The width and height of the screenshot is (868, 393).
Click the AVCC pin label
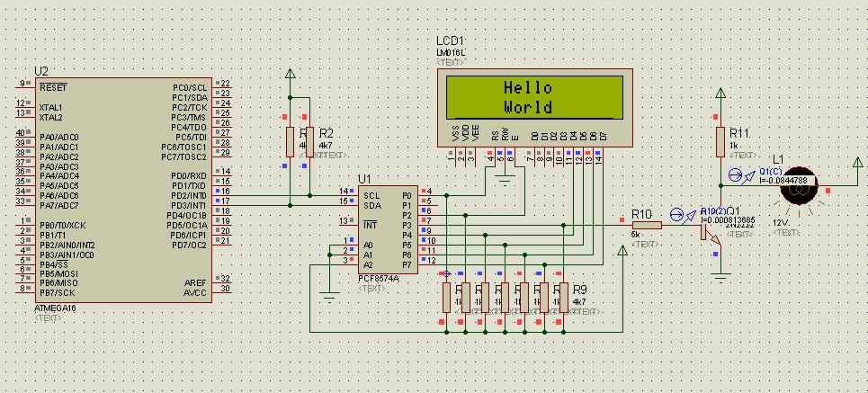click(195, 293)
